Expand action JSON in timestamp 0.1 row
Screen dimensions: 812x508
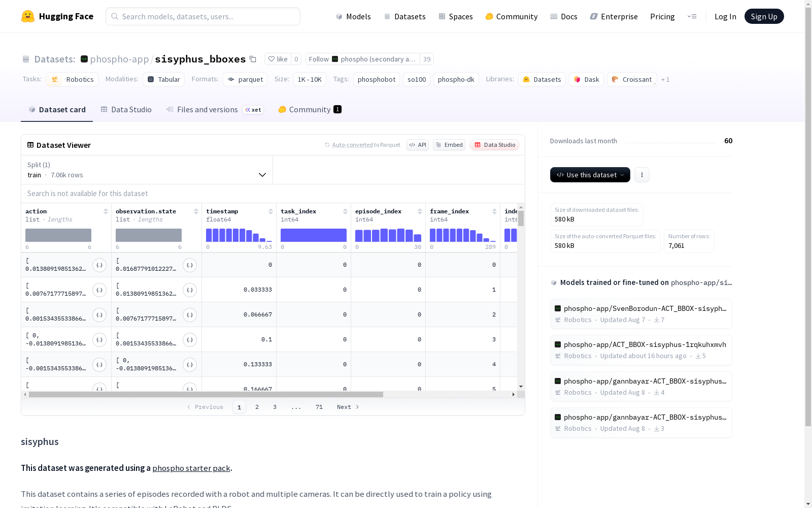99,340
